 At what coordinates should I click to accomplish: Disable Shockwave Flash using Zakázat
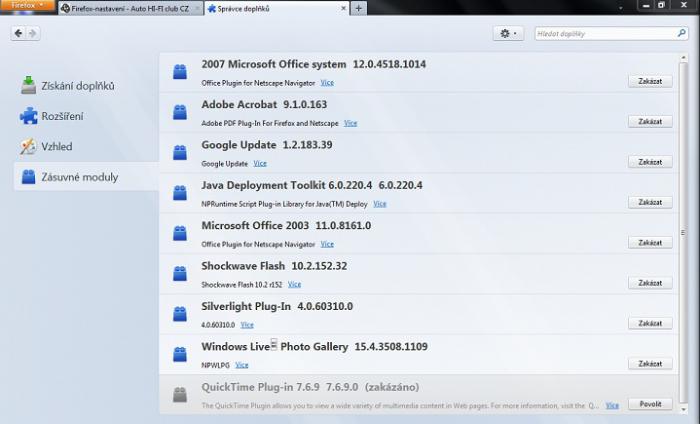point(649,283)
